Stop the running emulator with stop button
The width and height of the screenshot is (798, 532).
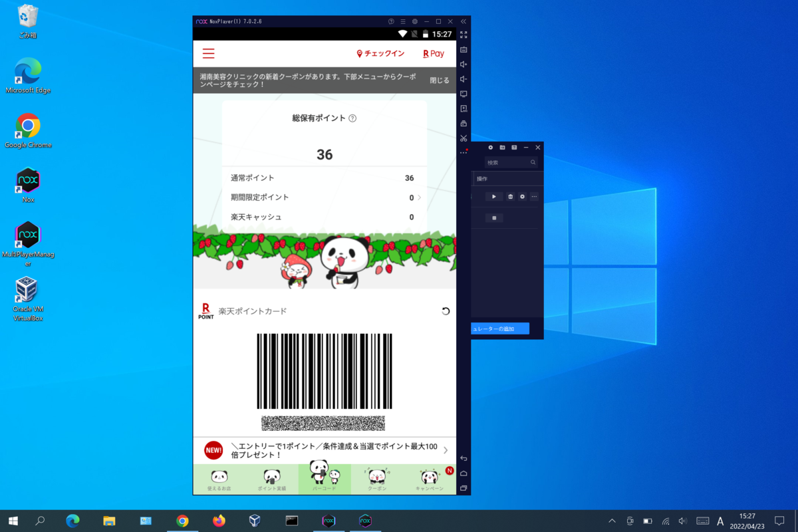point(494,218)
